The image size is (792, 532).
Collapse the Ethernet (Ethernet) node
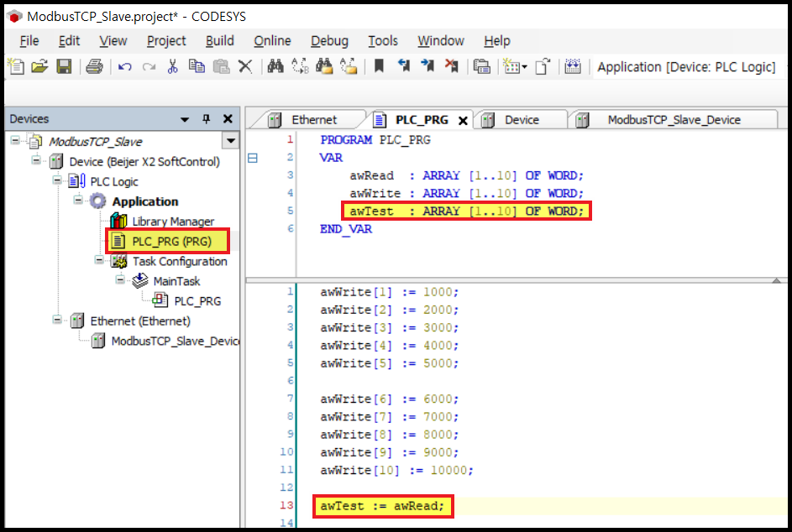point(57,320)
